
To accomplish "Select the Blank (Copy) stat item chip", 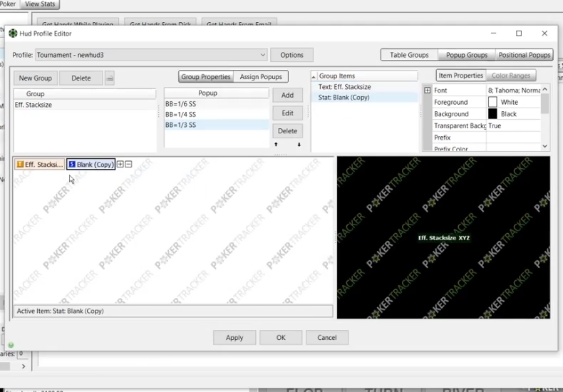I will tap(91, 164).
